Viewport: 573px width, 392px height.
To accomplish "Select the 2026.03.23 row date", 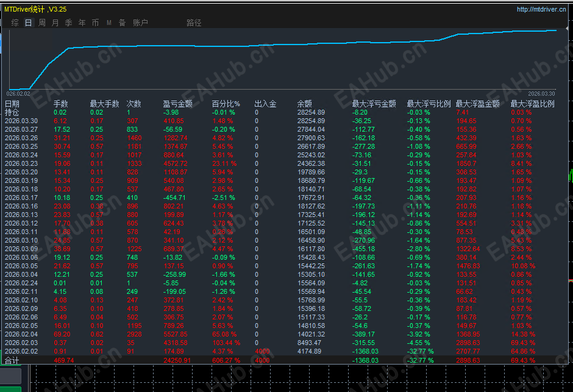I will pos(21,163).
